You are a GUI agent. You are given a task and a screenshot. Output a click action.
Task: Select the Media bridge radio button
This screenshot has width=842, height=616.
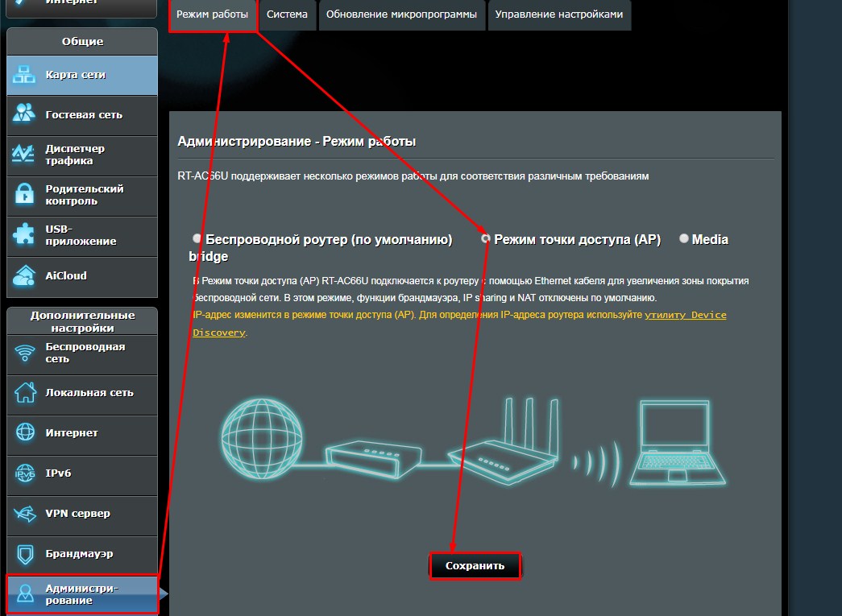684,239
